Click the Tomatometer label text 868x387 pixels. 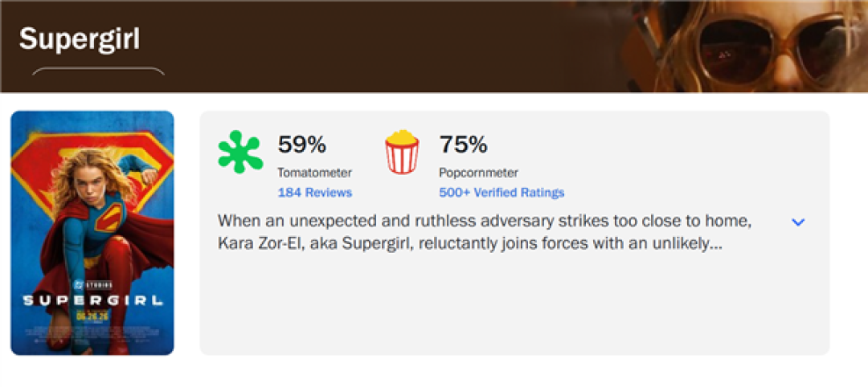point(315,173)
